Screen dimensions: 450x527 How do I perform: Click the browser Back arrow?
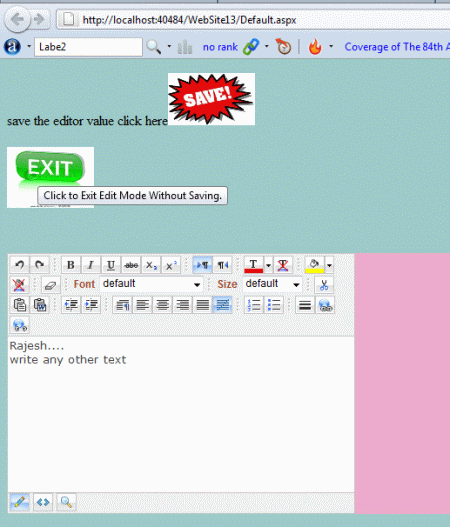point(17,19)
